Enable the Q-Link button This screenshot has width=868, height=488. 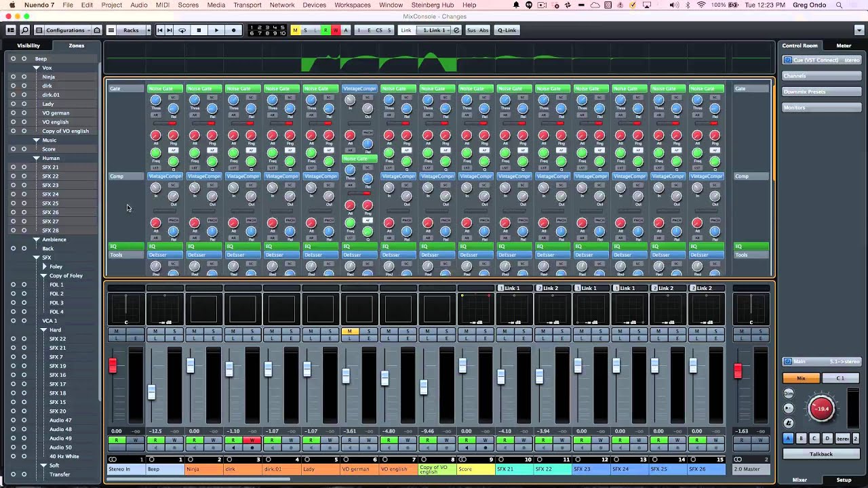click(507, 30)
